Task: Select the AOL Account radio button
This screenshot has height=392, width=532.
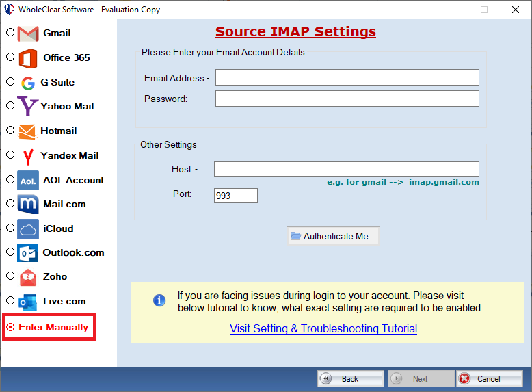Action: click(x=10, y=179)
